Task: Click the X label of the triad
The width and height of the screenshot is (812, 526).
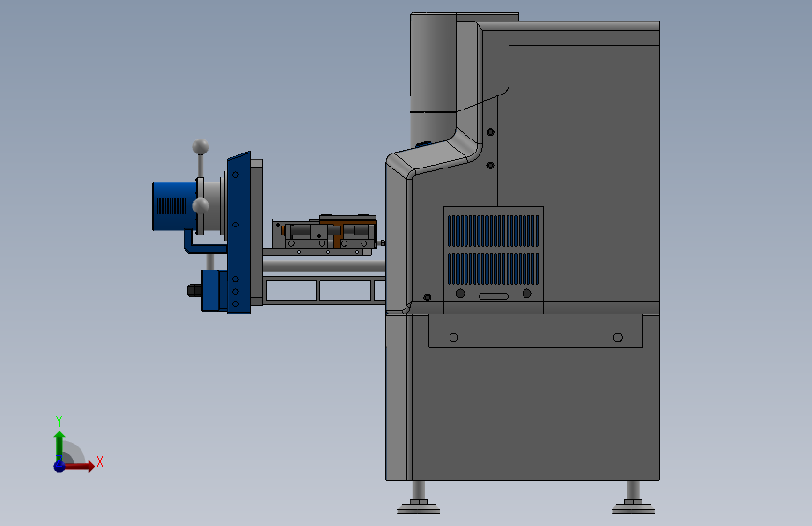Action: pyautogui.click(x=100, y=461)
